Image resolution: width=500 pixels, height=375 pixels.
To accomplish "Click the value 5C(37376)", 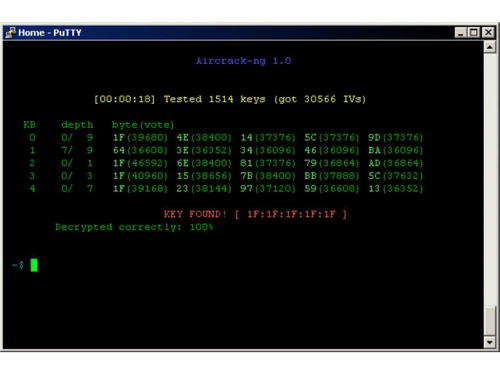I will 332,138.
